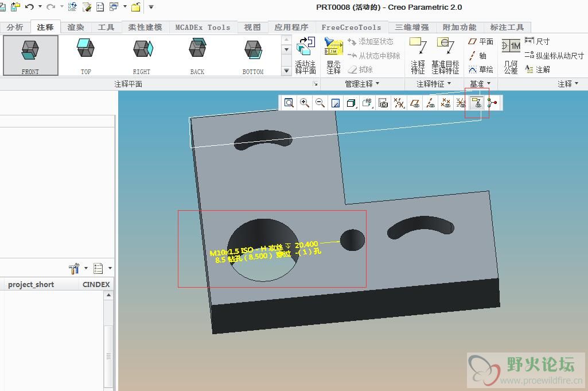Click the Repaint screen icon
Screen dimensions: 588x391
[x=336, y=103]
